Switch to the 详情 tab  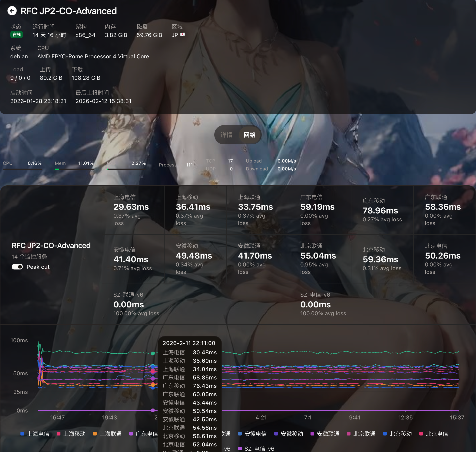[226, 135]
